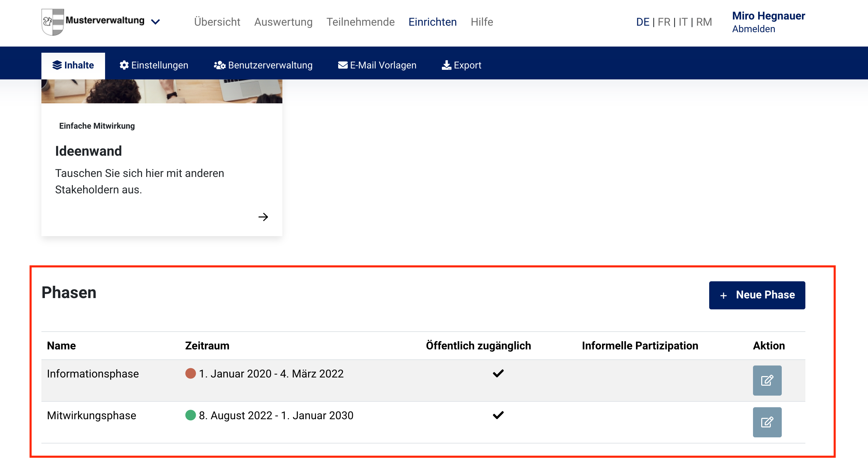868x475 pixels.
Task: Click the edit icon for Informationsphase
Action: pos(767,380)
